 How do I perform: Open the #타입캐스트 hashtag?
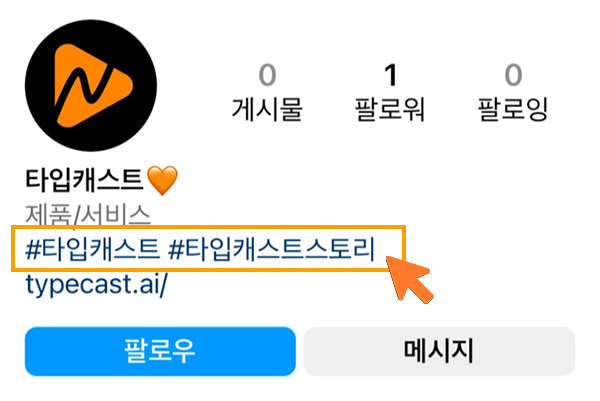pyautogui.click(x=92, y=249)
